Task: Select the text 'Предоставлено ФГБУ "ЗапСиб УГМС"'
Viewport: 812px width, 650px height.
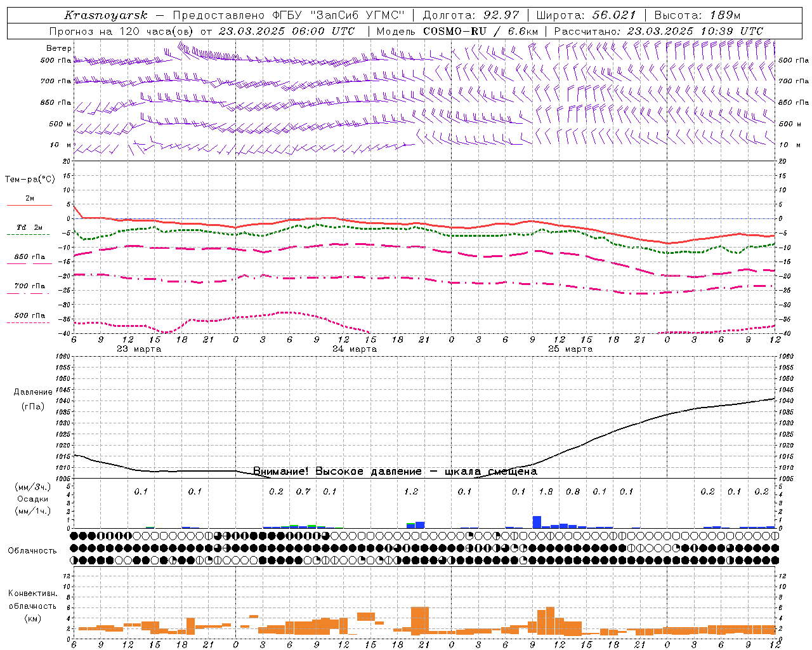Action: (x=289, y=15)
